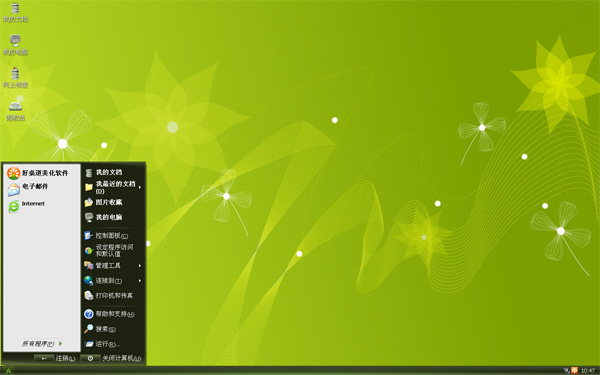Choose 图片收藏 in start menu
600x375 pixels.
pos(103,202)
